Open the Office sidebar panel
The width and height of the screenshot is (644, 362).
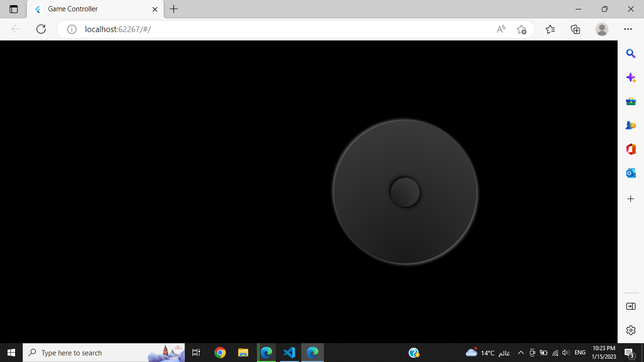click(x=631, y=149)
